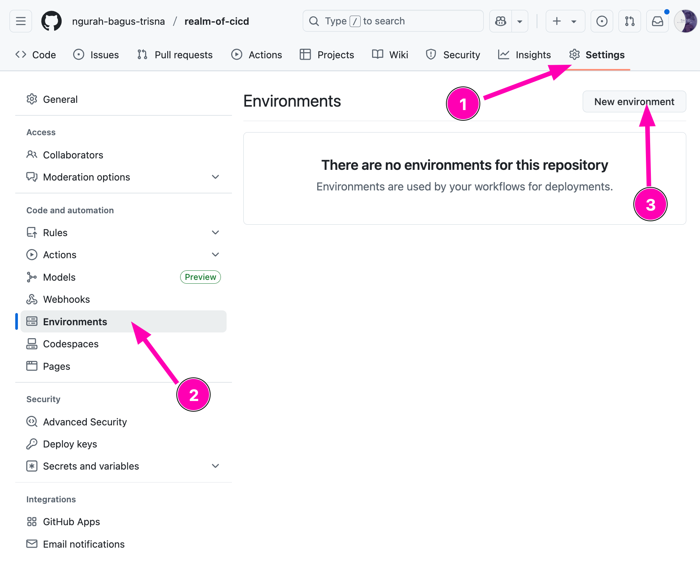
Task: Expand the Moderation options section
Action: tap(215, 177)
